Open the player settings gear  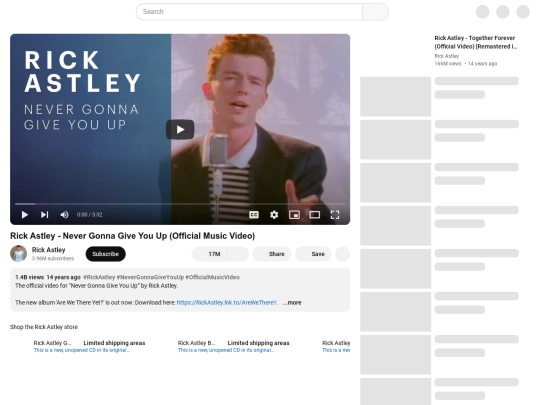tap(274, 215)
